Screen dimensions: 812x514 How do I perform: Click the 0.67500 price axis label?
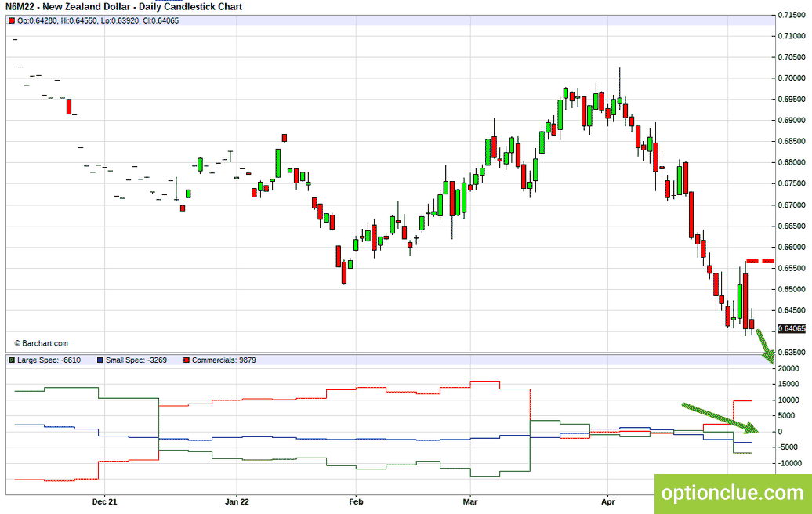[x=792, y=184]
